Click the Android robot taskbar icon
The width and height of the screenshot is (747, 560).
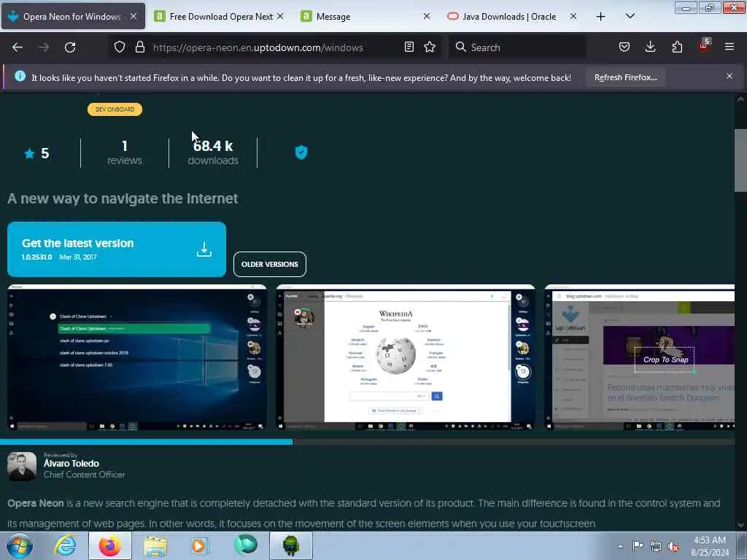point(291,545)
